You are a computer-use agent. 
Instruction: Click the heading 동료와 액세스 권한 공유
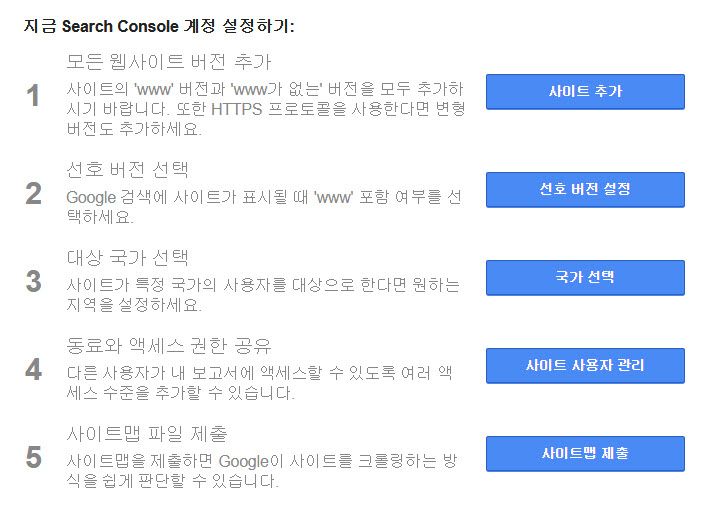169,346
